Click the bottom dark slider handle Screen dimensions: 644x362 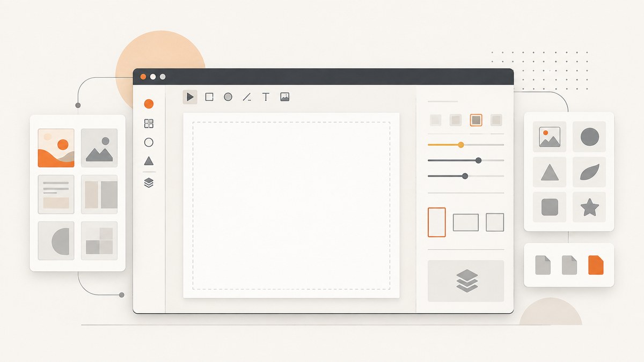coord(465,176)
